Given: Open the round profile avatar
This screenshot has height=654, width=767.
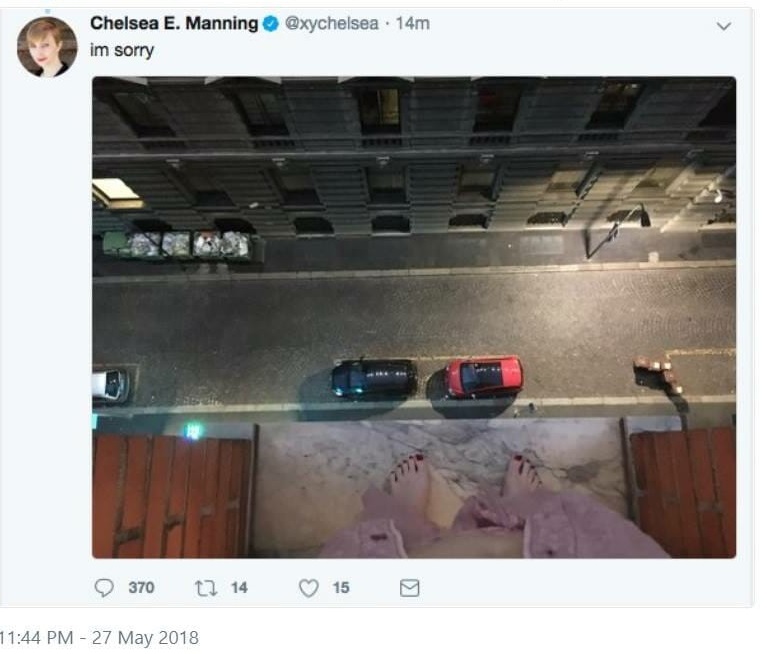Looking at the screenshot, I should pos(46,47).
